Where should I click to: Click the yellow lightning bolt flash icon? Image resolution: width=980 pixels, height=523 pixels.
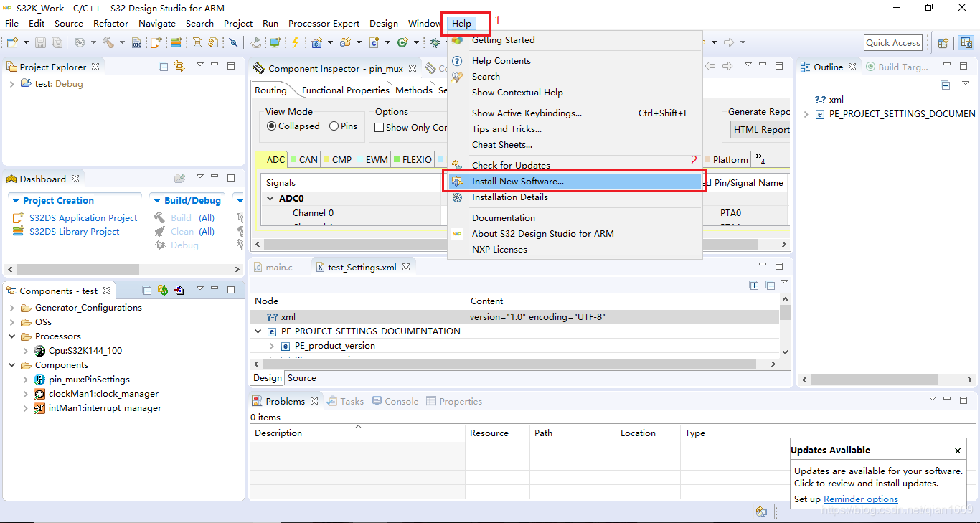[x=295, y=43]
